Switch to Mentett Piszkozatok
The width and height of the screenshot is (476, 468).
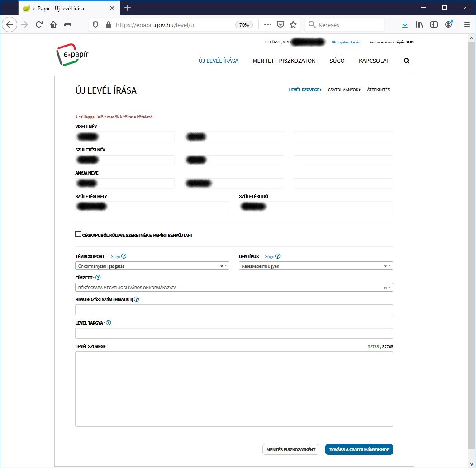click(x=284, y=61)
